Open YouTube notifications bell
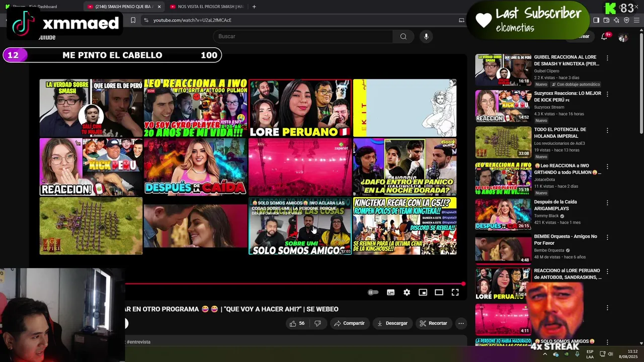644x362 pixels. pyautogui.click(x=604, y=37)
